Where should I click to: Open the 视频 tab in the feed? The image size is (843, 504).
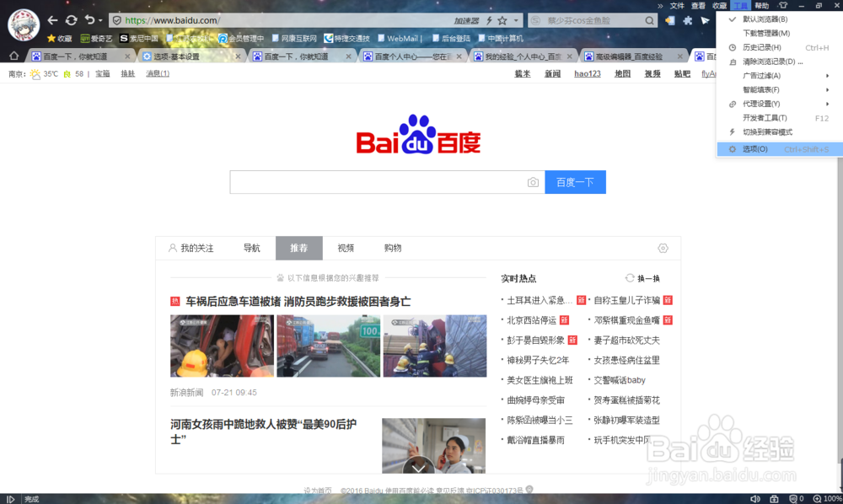[346, 249]
